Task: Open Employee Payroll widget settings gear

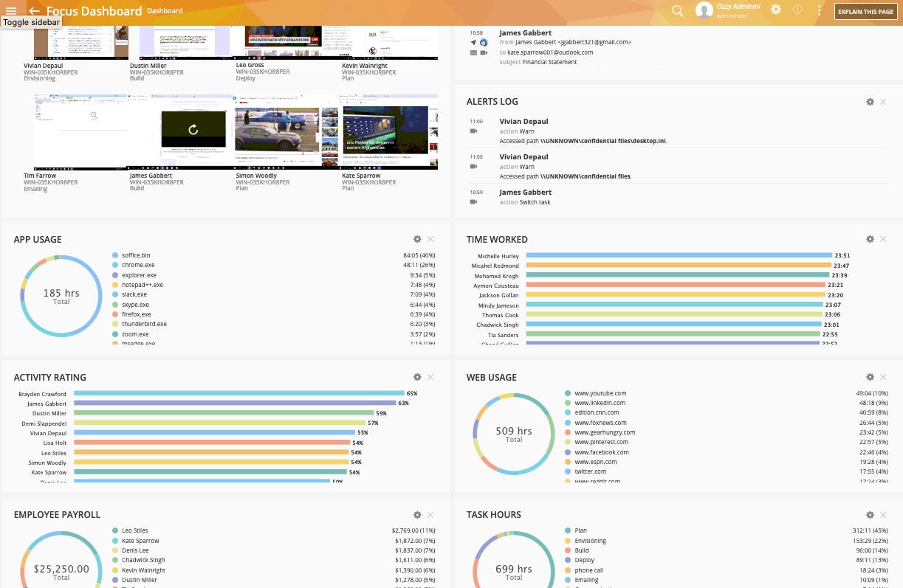Action: pos(417,515)
